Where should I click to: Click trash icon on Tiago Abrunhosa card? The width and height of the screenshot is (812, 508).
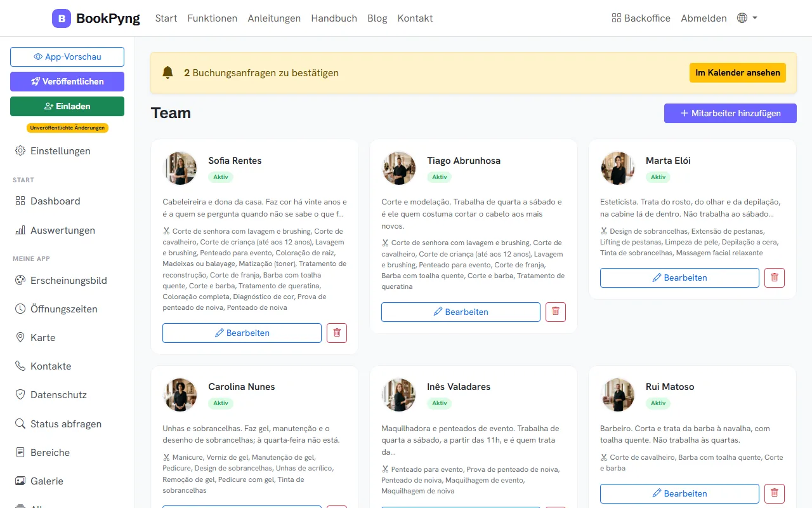556,312
